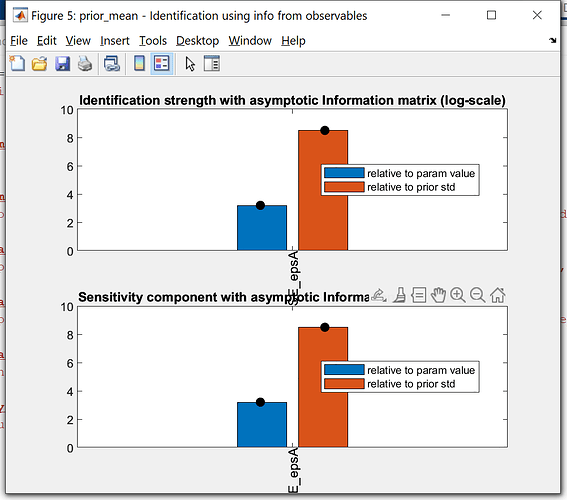Screen dimensions: 567x500
Task: Open the Tools menu
Action: (x=153, y=41)
